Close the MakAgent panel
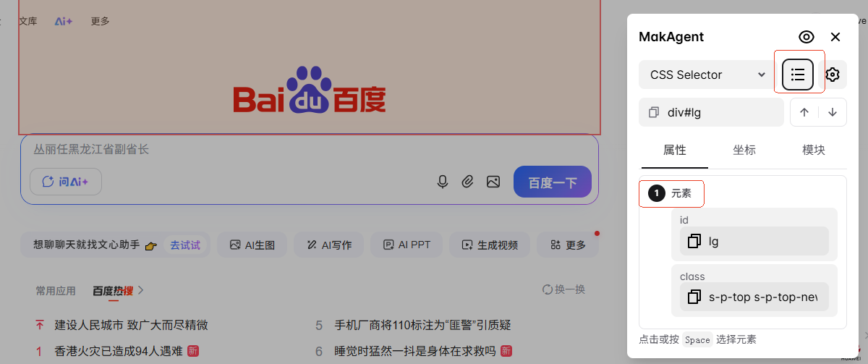 (835, 37)
